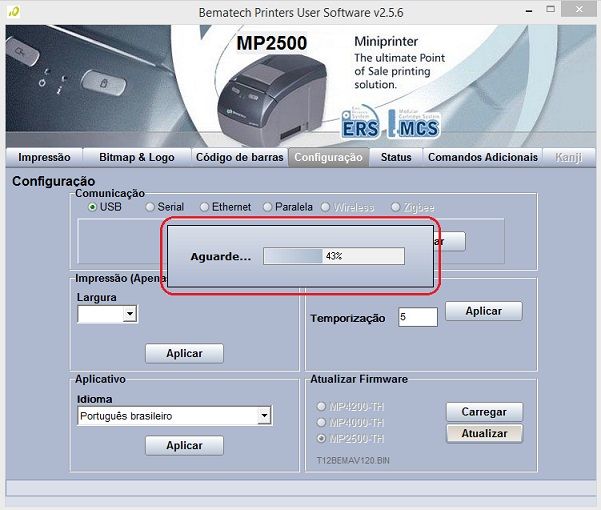
Task: Click the Aguarde progress bar
Action: pyautogui.click(x=333, y=256)
